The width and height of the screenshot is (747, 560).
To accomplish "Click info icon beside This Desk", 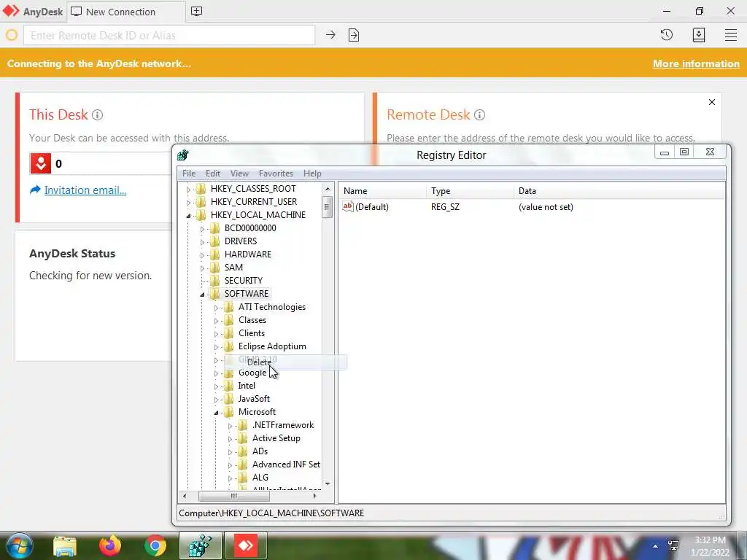I will 97,114.
